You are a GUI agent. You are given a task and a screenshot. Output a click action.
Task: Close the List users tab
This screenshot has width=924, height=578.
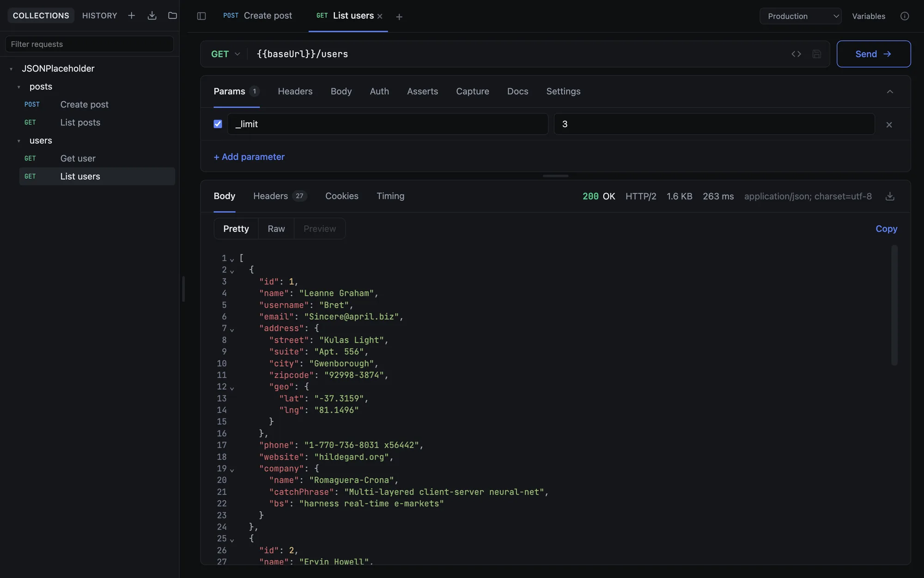(x=380, y=16)
